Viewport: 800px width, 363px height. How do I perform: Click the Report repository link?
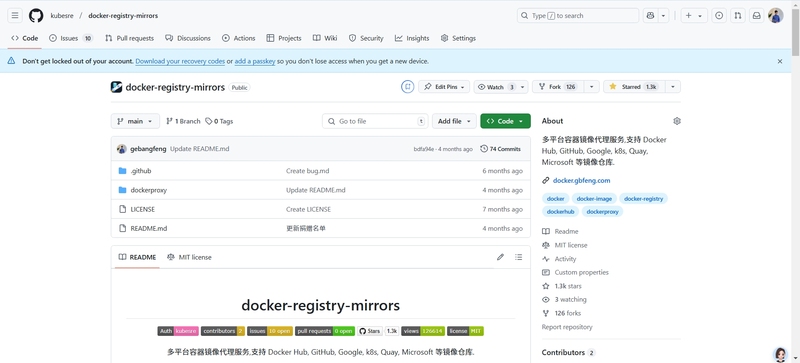pos(567,327)
